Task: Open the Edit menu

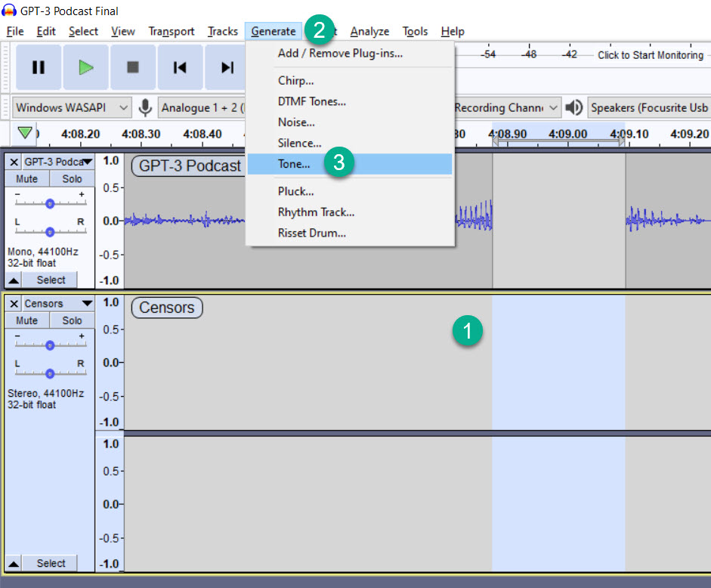Action: [x=46, y=31]
